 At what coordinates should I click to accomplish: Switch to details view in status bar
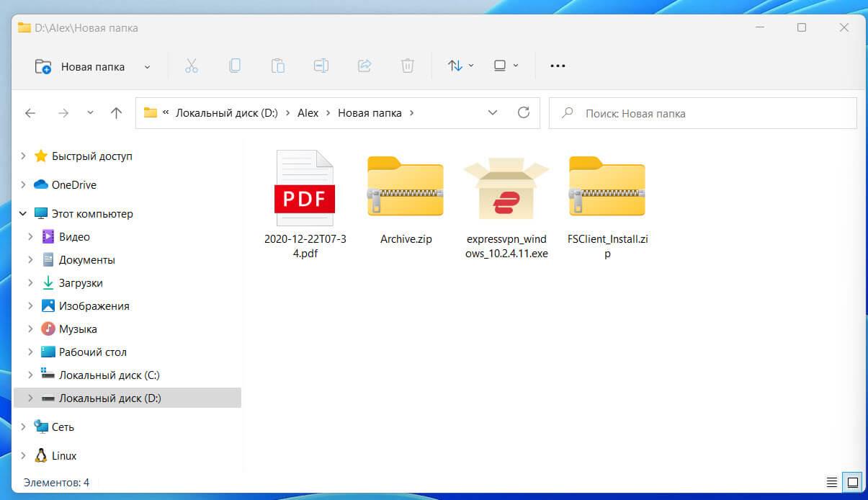[x=832, y=482]
